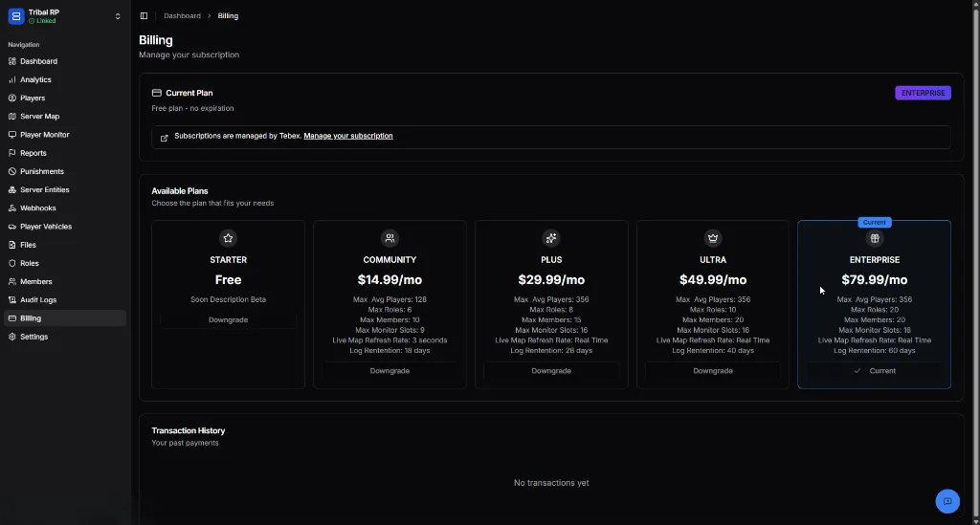Click the $29.99/mo Plus price
The height and width of the screenshot is (525, 980).
coord(551,279)
